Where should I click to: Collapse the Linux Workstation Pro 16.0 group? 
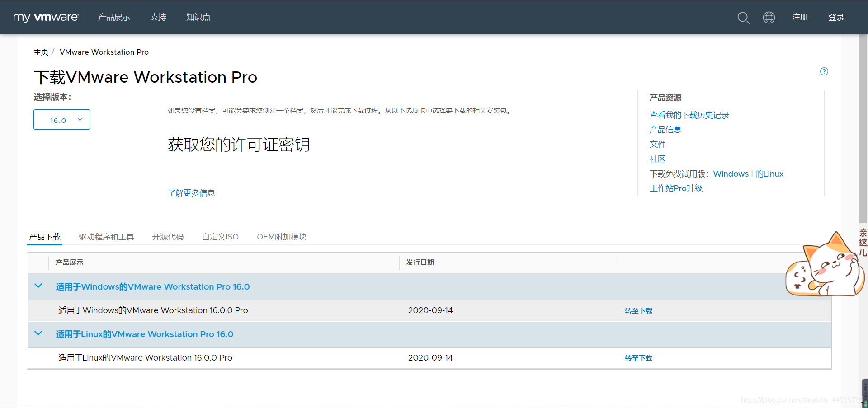pyautogui.click(x=38, y=333)
